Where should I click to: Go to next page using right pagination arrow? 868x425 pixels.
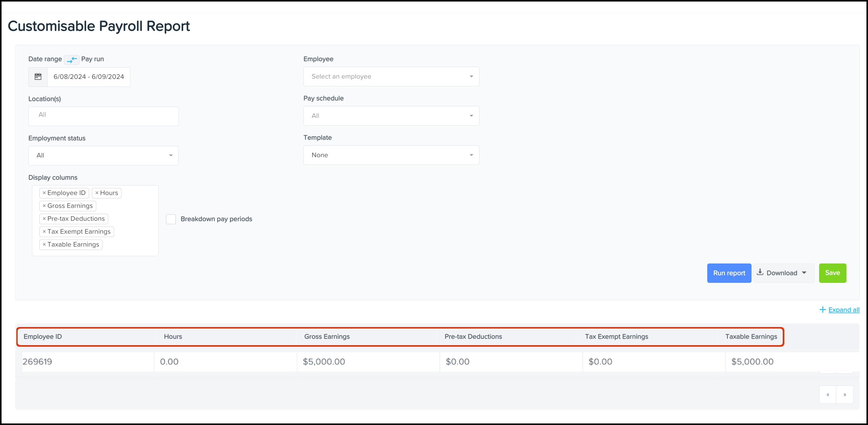(x=845, y=395)
